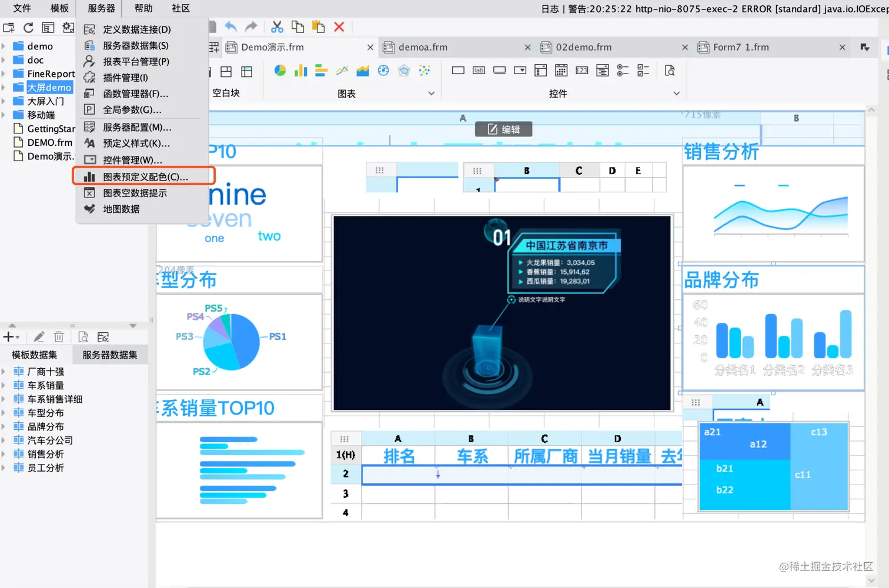Select the column chart icon
The image size is (889, 588).
[300, 70]
